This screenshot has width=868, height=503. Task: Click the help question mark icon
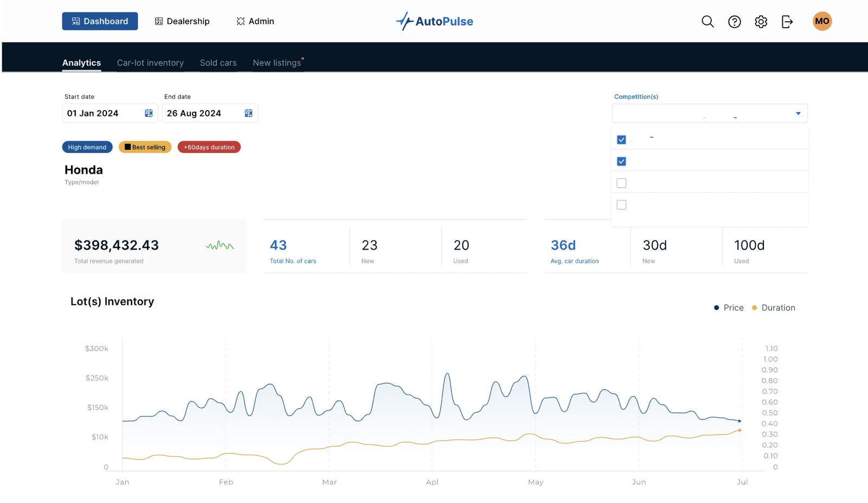tap(734, 21)
